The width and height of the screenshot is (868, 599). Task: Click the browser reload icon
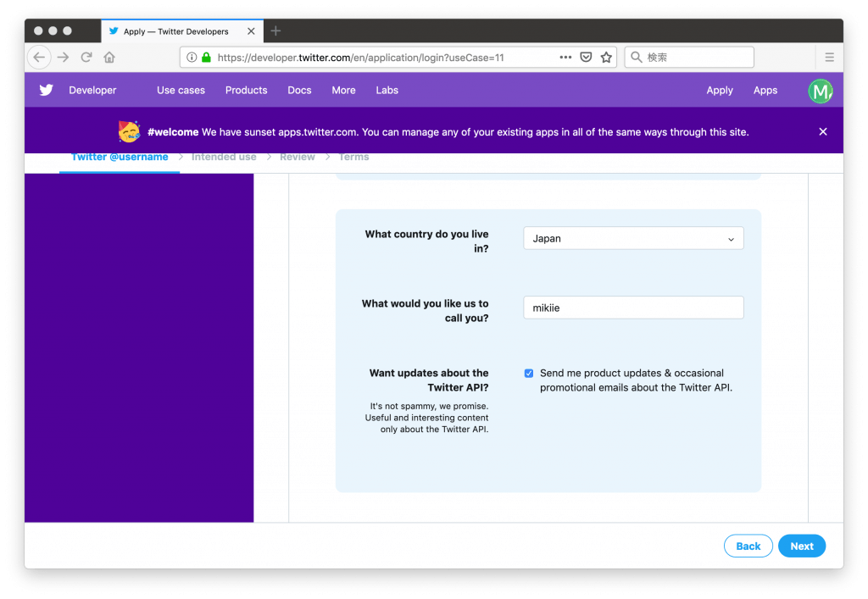pyautogui.click(x=86, y=58)
